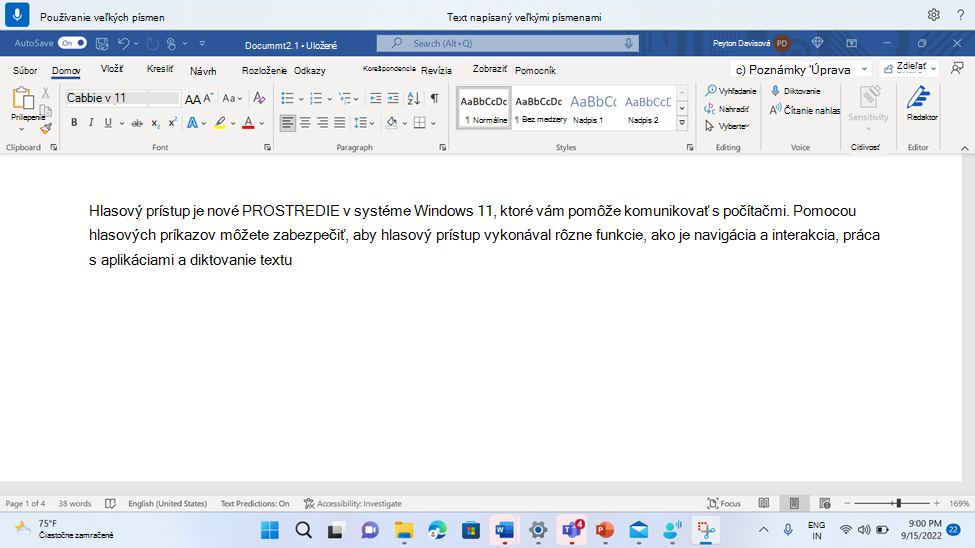Apply yellow text highlight color

[x=220, y=123]
